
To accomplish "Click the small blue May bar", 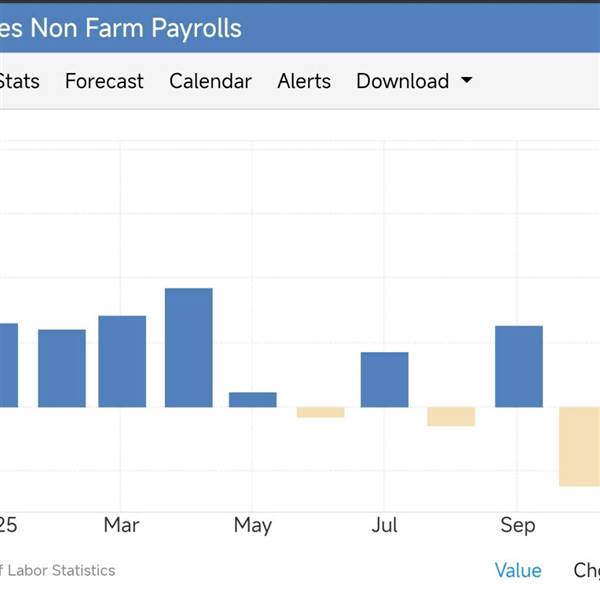I will (x=253, y=399).
